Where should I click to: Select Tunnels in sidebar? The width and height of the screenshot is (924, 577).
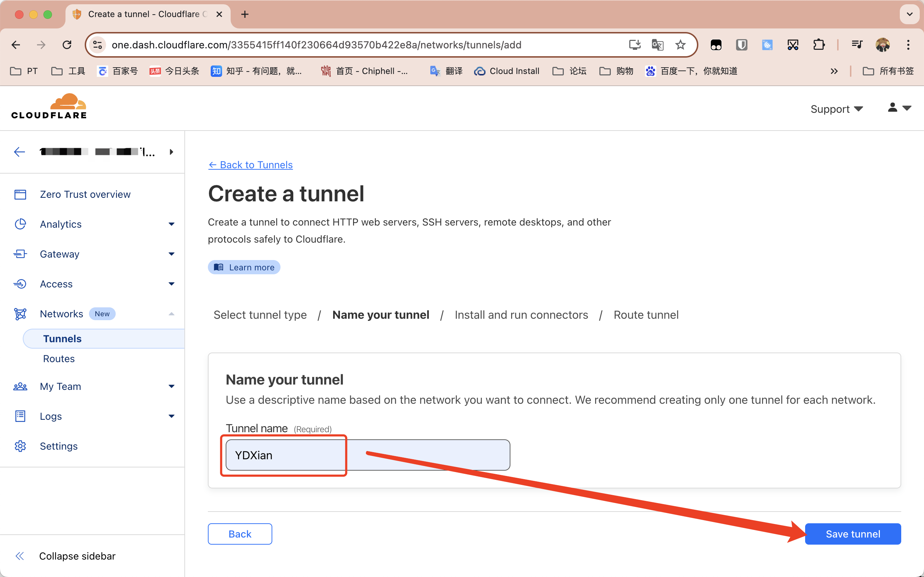pos(63,339)
